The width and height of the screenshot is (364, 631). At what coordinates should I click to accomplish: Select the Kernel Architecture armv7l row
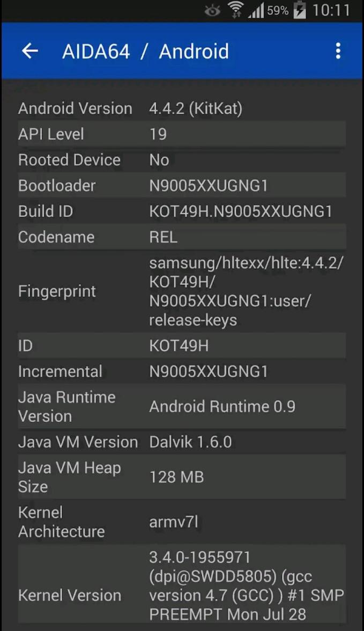182,522
